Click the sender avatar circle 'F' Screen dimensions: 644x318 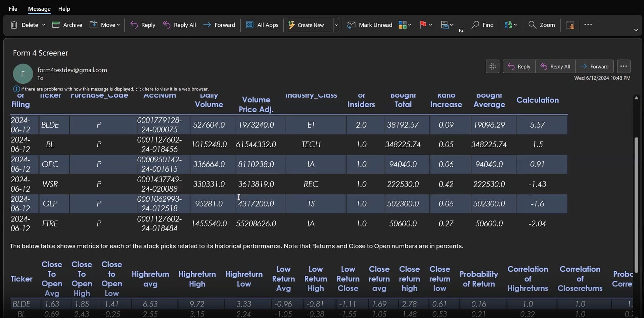[x=23, y=74]
